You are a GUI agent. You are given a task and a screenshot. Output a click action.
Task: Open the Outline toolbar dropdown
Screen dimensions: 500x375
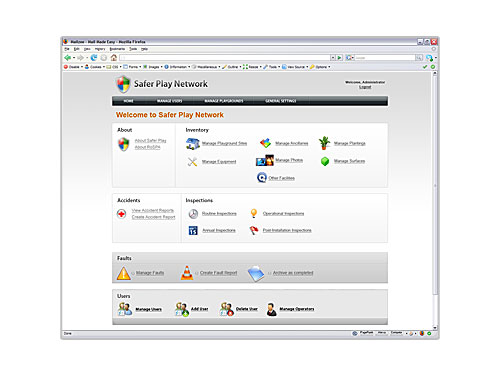(232, 67)
